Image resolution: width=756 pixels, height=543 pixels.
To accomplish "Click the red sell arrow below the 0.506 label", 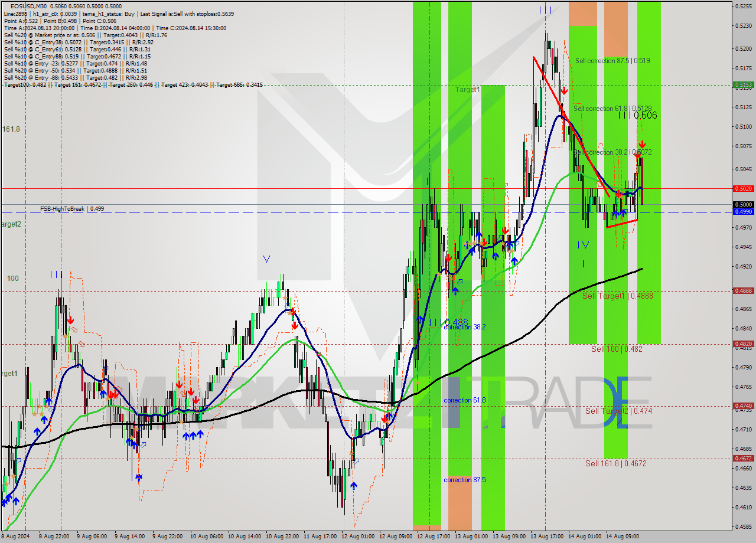I will pos(641,145).
